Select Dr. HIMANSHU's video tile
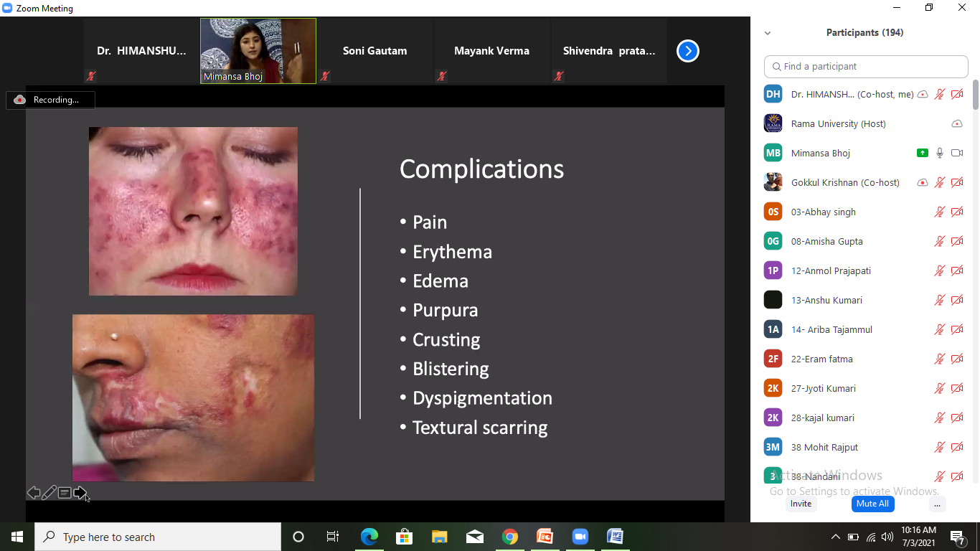Image resolution: width=980 pixels, height=551 pixels. pos(141,51)
